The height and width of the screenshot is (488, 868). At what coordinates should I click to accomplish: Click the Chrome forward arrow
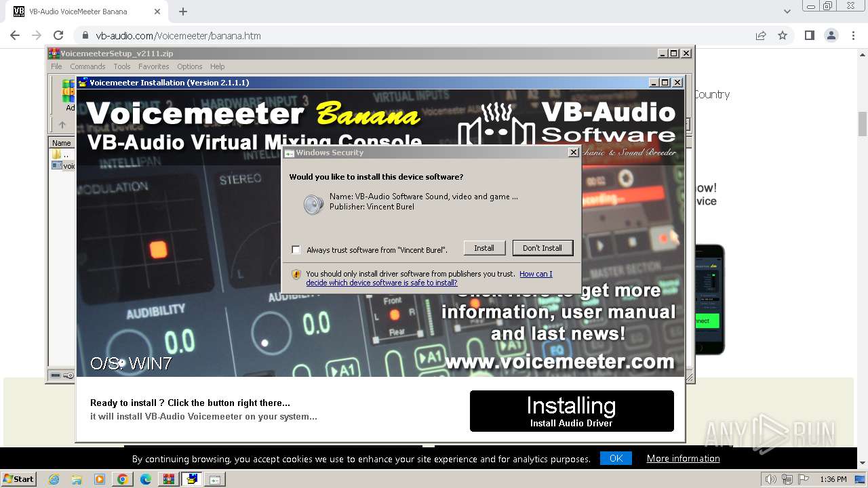pyautogui.click(x=37, y=35)
